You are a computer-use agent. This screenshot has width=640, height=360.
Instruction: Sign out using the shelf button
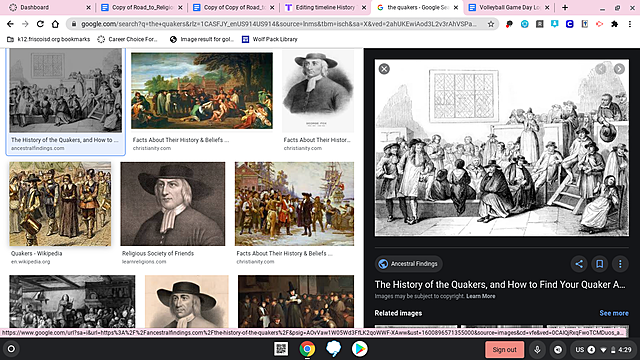[x=504, y=349]
